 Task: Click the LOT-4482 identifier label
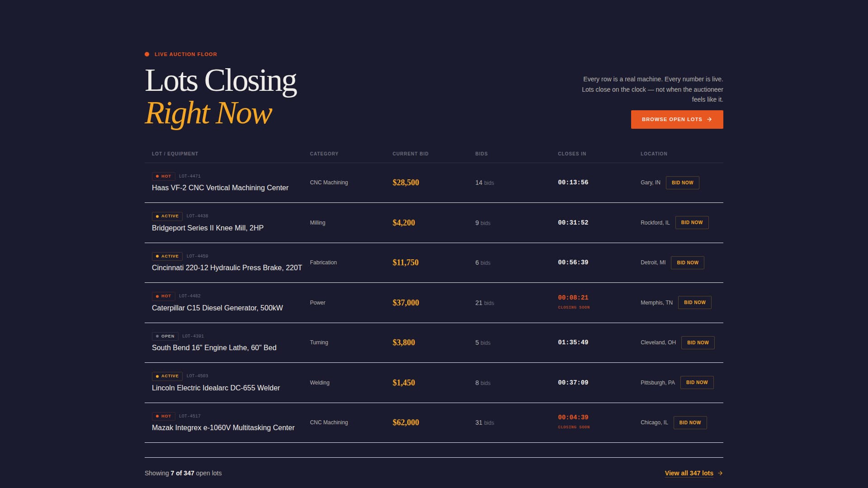[x=190, y=296]
